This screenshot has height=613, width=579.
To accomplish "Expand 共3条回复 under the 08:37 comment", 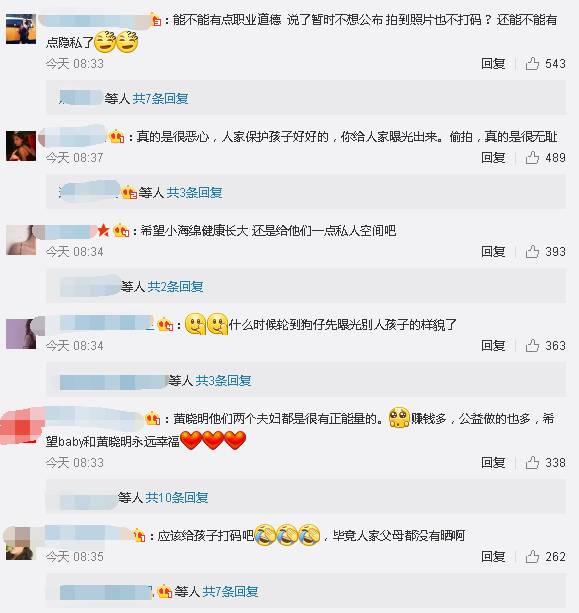I will click(194, 192).
